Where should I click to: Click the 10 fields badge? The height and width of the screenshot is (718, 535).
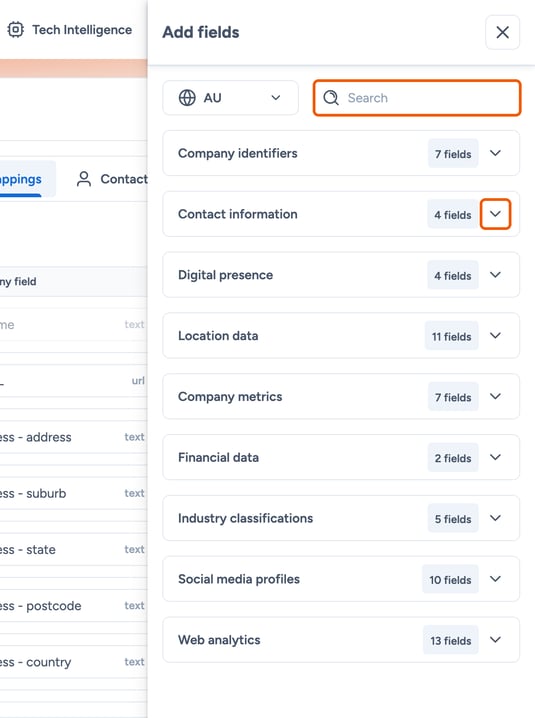450,580
